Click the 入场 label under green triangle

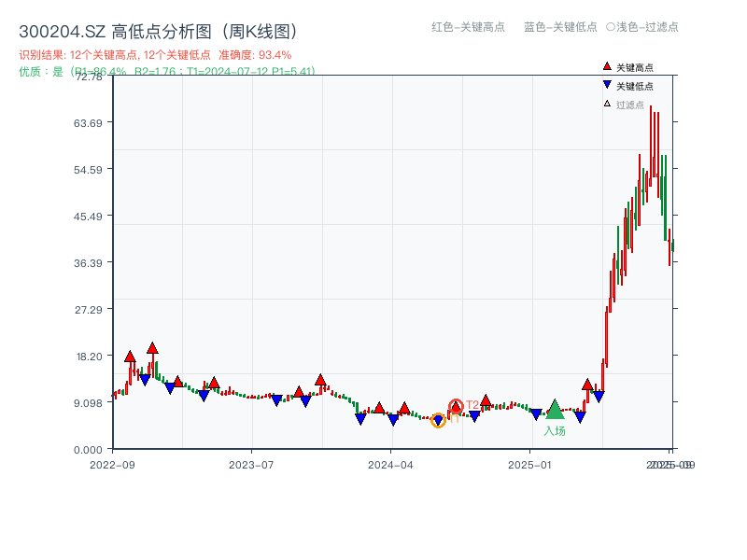point(555,430)
